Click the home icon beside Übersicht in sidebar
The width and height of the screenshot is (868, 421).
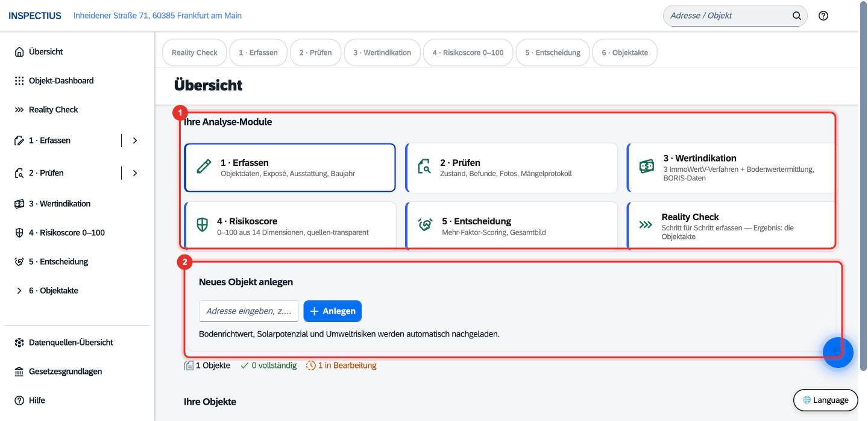click(x=19, y=52)
